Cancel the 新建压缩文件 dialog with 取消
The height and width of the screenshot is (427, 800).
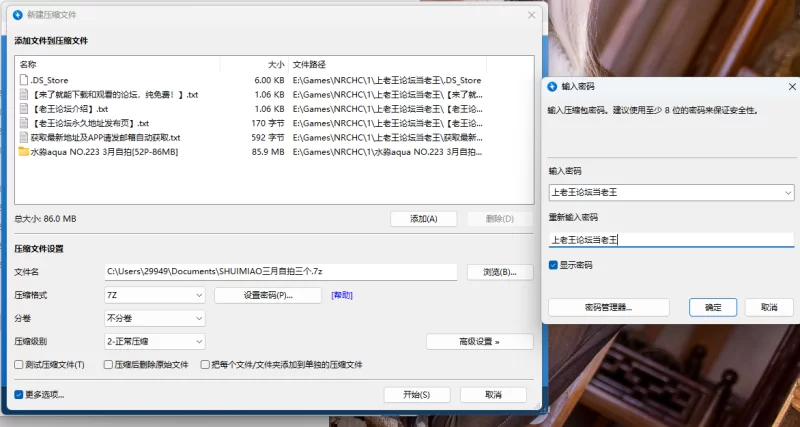click(493, 395)
